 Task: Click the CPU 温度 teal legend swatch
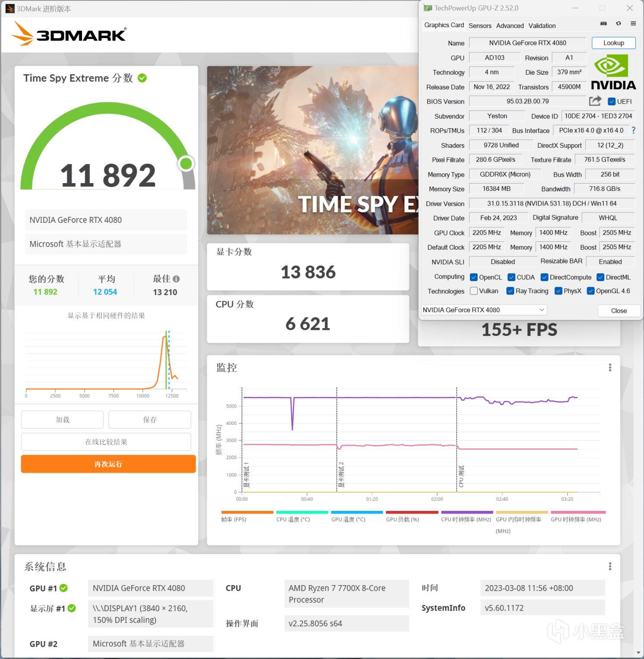click(x=302, y=512)
